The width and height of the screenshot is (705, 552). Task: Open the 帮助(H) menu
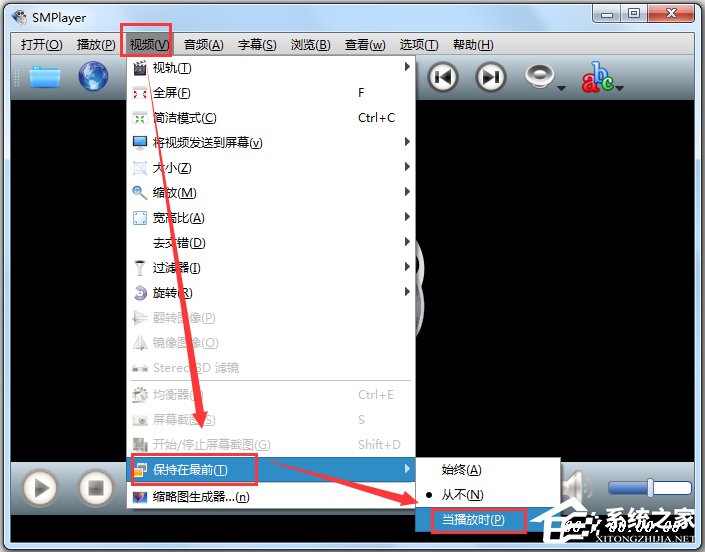(473, 45)
